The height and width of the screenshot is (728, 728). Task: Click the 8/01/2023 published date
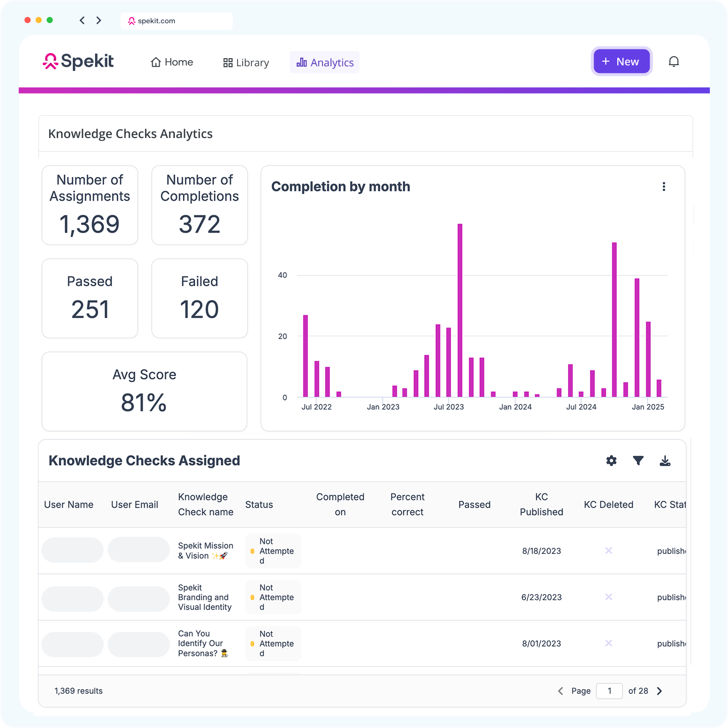click(x=541, y=644)
